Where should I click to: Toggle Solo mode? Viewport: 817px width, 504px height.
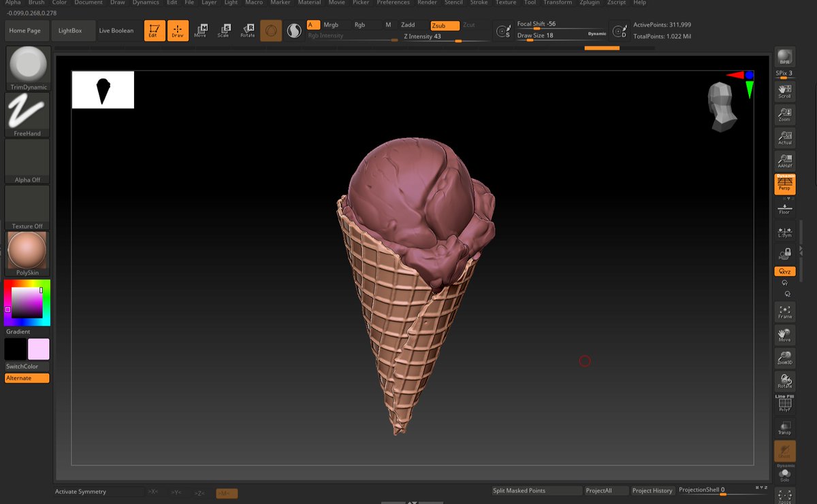tap(785, 474)
